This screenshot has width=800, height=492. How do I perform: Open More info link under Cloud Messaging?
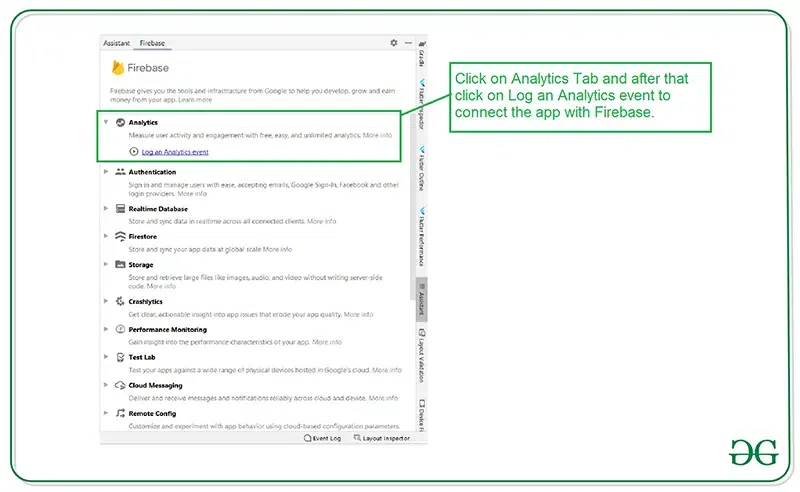point(383,398)
